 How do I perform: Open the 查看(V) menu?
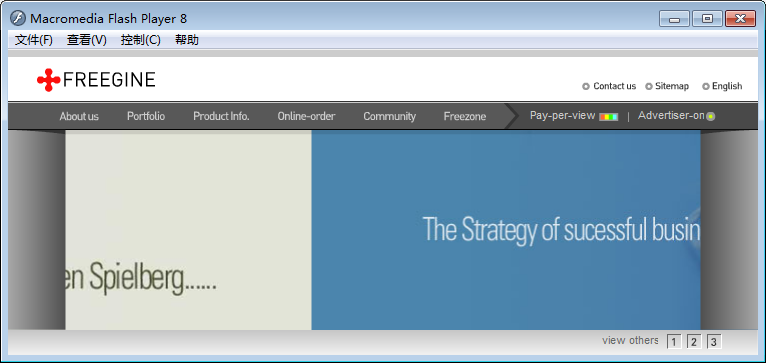click(86, 40)
